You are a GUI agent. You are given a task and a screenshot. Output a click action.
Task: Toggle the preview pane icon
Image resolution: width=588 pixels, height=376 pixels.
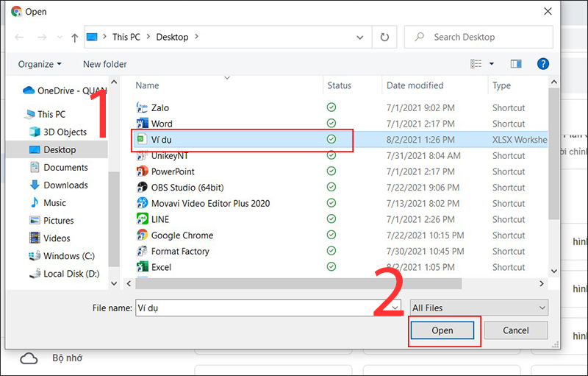[x=516, y=64]
